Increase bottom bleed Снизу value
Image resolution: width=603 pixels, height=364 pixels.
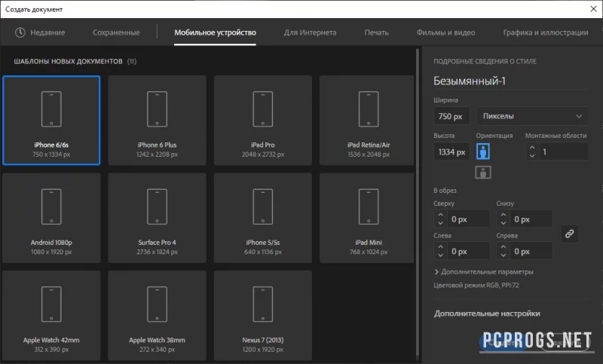(504, 215)
